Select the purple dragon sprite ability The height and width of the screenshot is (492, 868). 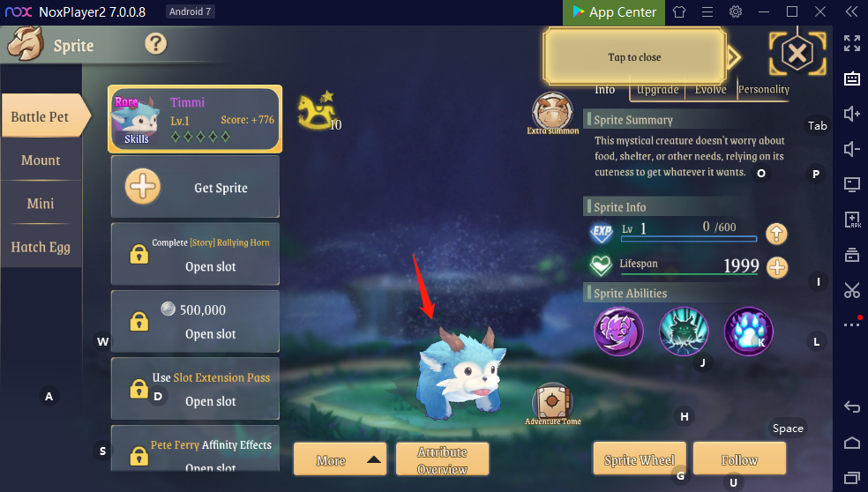pos(618,332)
